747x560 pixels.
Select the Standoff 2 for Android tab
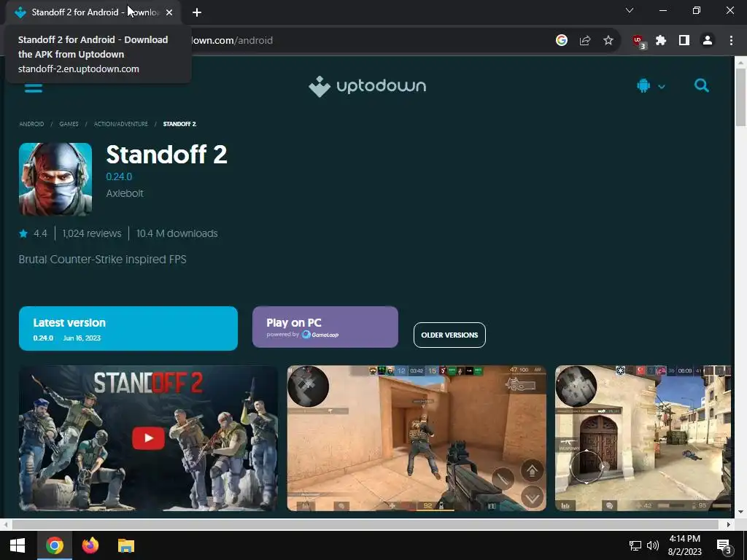tap(93, 12)
